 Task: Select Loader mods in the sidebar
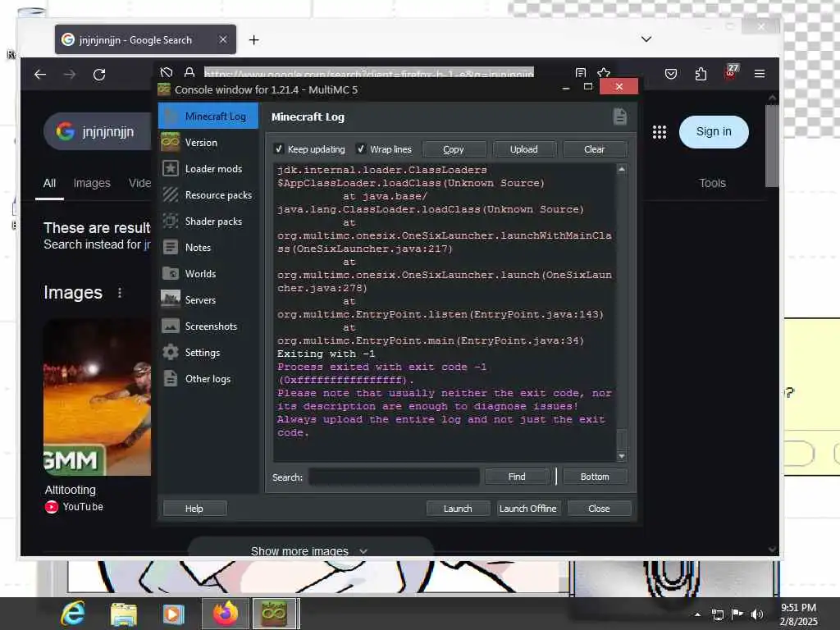tap(208, 169)
